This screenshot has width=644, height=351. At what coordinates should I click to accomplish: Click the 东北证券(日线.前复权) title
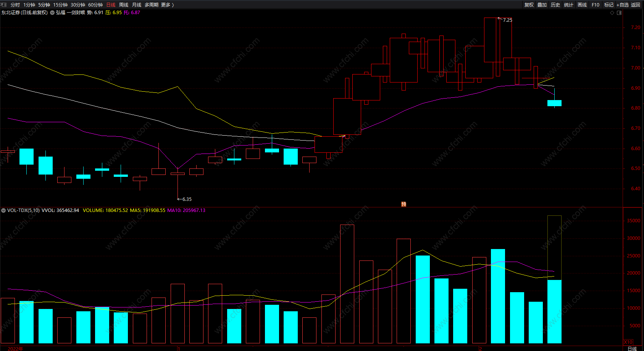[x=25, y=13]
